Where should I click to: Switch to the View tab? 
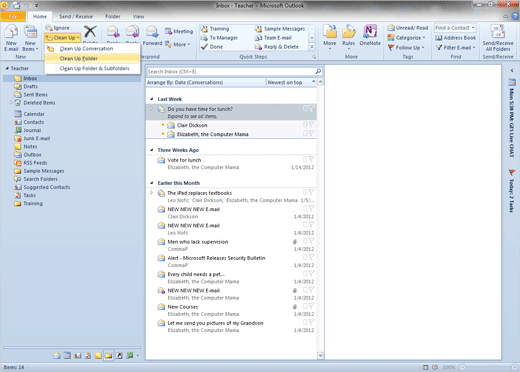(x=138, y=16)
